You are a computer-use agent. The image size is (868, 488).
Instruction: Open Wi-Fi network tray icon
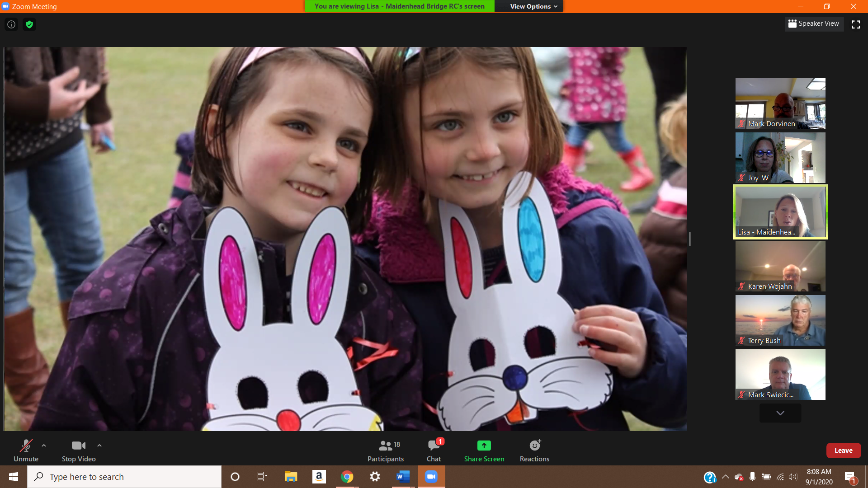pyautogui.click(x=780, y=477)
